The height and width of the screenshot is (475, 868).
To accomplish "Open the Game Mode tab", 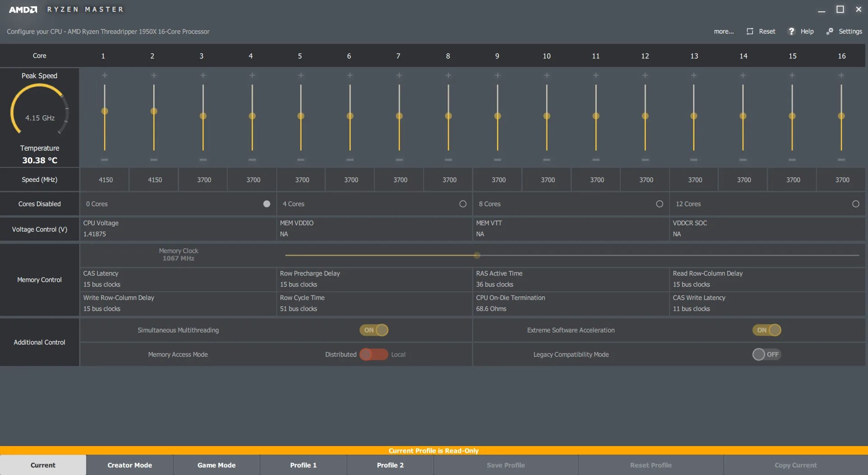I will coord(217,465).
